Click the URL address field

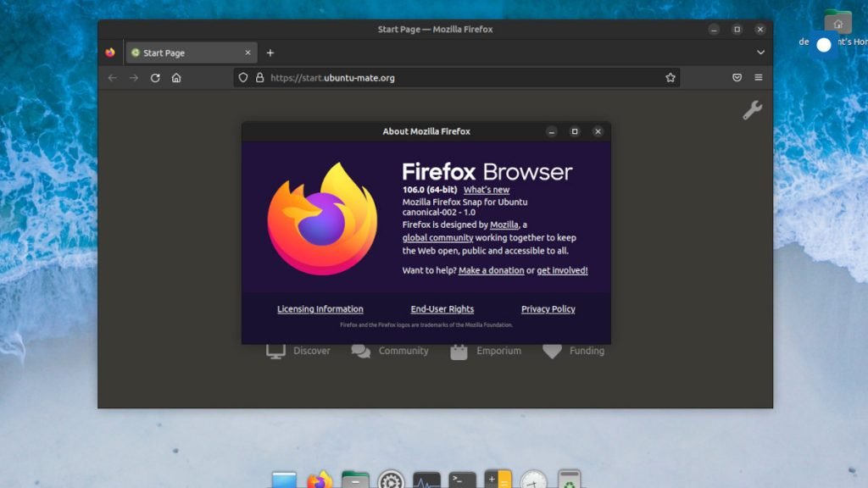[457, 78]
